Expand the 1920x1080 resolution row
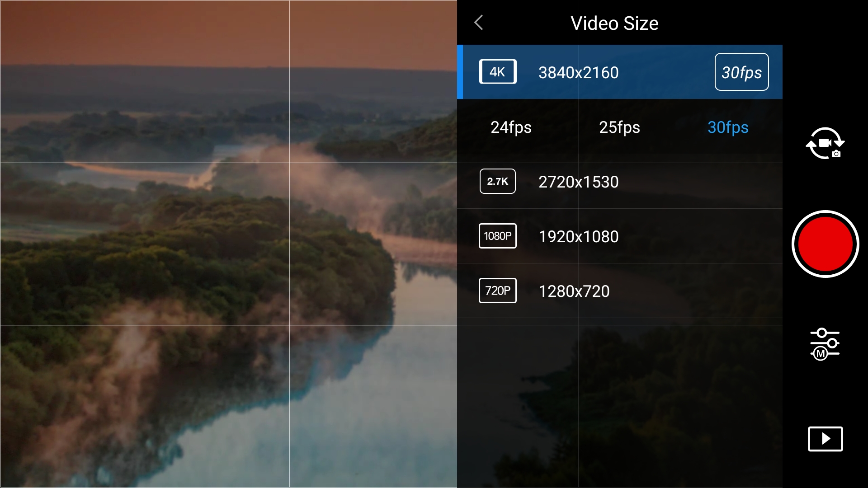This screenshot has height=488, width=868. [x=578, y=237]
